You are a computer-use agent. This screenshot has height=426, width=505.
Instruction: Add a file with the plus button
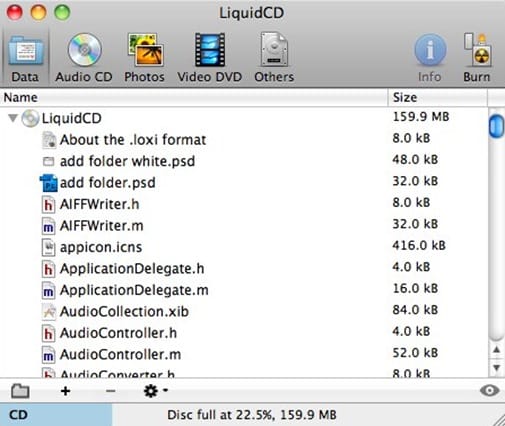(x=65, y=391)
